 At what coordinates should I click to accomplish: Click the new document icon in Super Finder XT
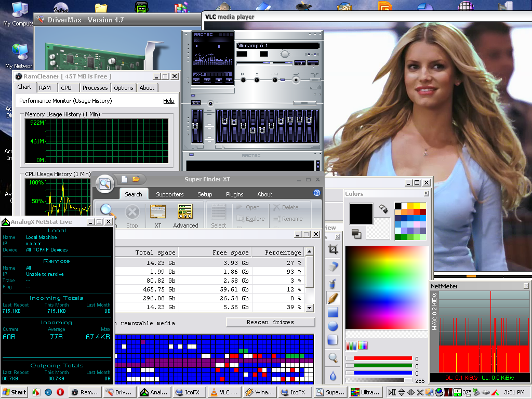tap(125, 179)
